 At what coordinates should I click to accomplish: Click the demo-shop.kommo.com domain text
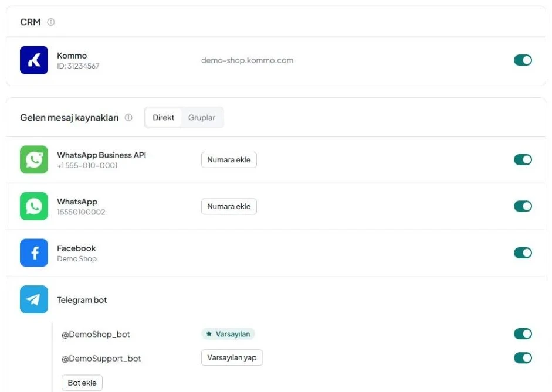tap(247, 60)
